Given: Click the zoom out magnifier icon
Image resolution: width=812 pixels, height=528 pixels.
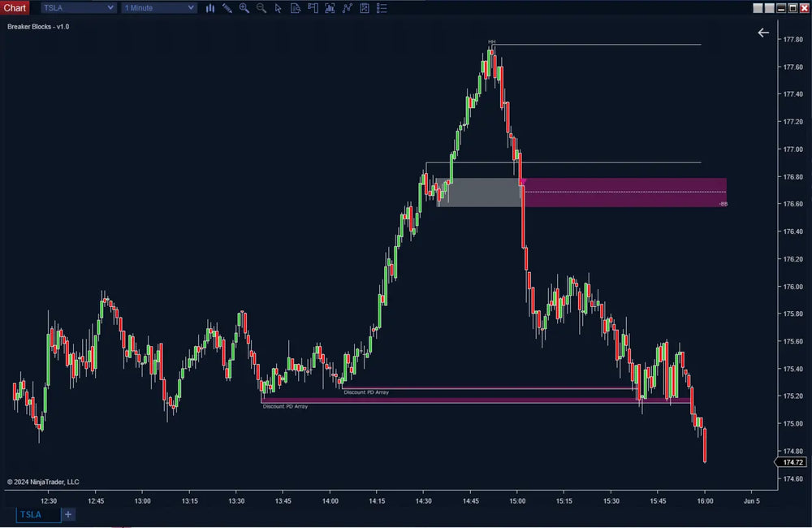Looking at the screenshot, I should (261, 8).
